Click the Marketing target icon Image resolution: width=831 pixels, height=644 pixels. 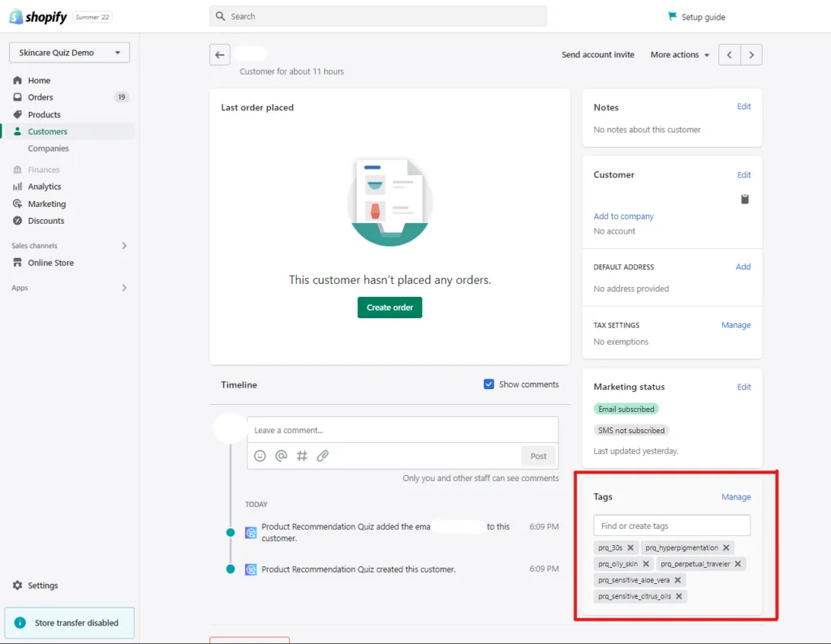(x=18, y=204)
